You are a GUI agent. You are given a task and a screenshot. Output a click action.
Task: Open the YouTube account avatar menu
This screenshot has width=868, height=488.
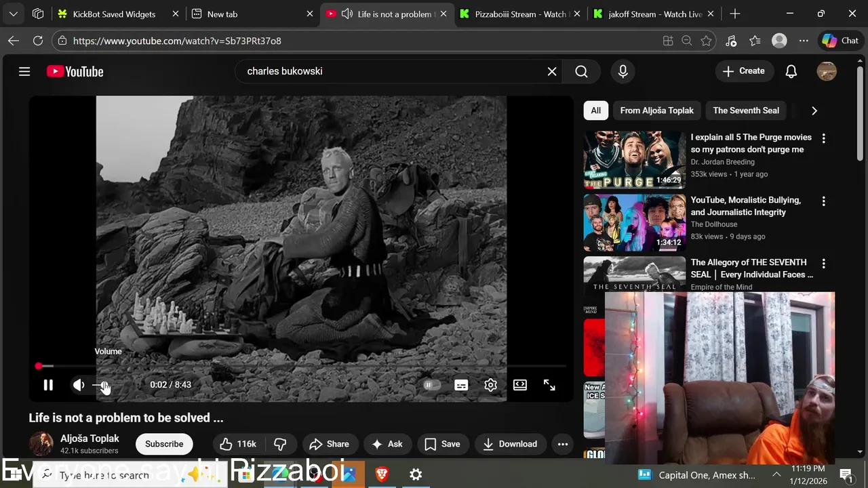coord(827,71)
